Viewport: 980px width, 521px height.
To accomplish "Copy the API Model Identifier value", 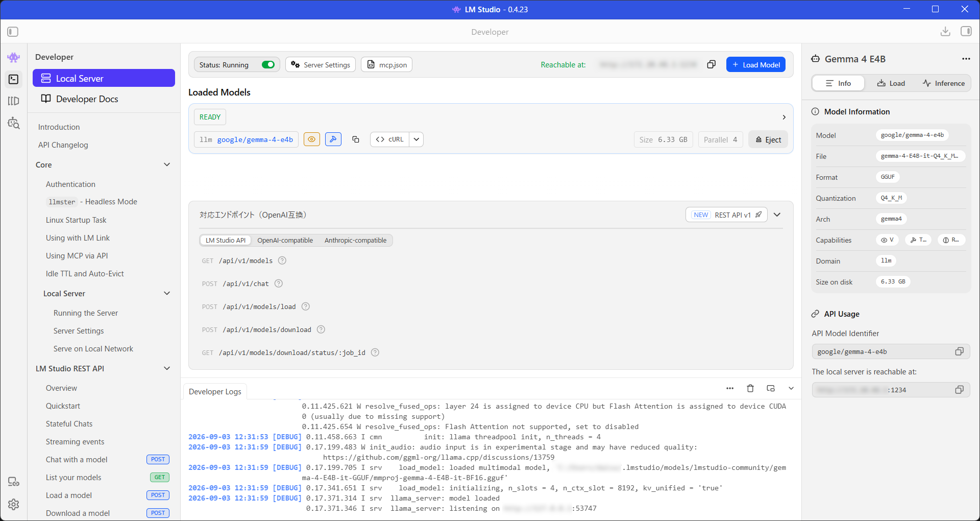I will tap(960, 351).
